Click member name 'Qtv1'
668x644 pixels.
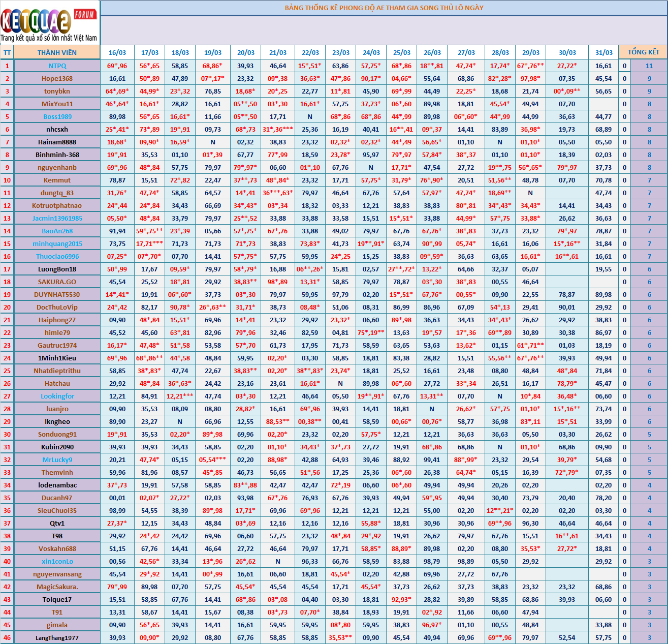pos(57,523)
